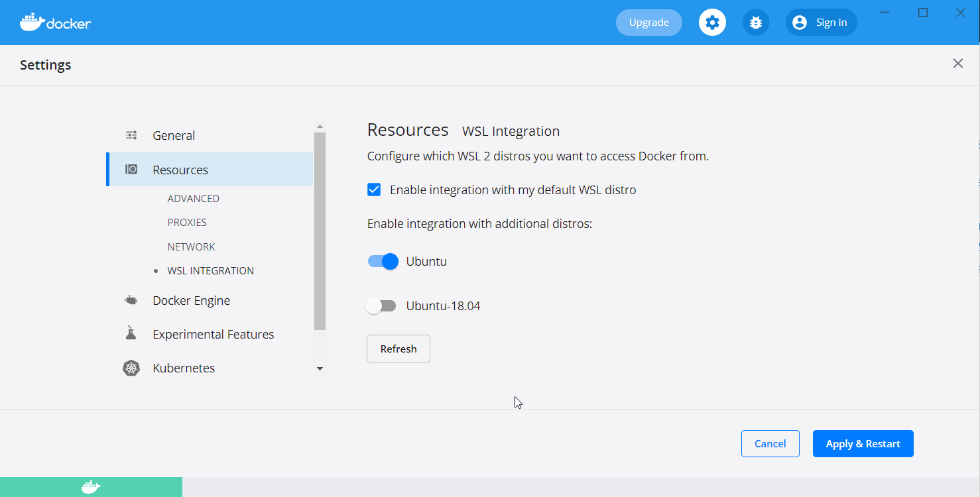
Task: Switch to the NETWORK settings section
Action: 191,246
